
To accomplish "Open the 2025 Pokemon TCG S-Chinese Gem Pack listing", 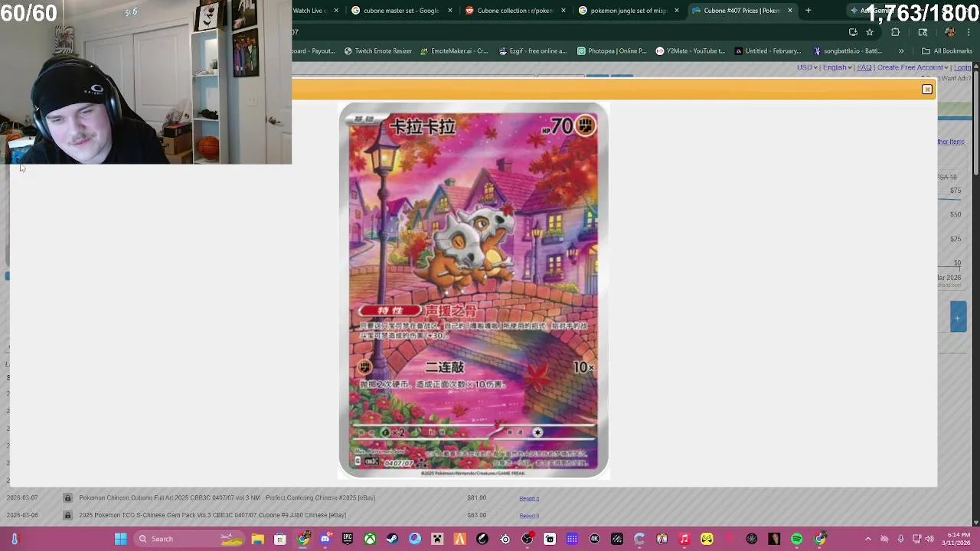I will point(212,515).
